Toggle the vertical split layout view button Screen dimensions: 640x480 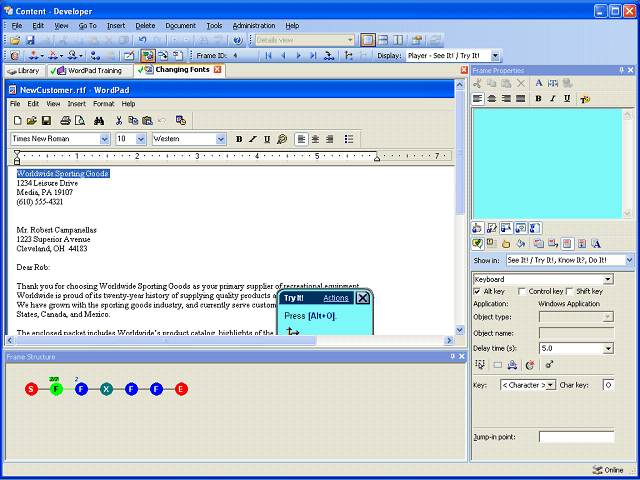point(398,40)
